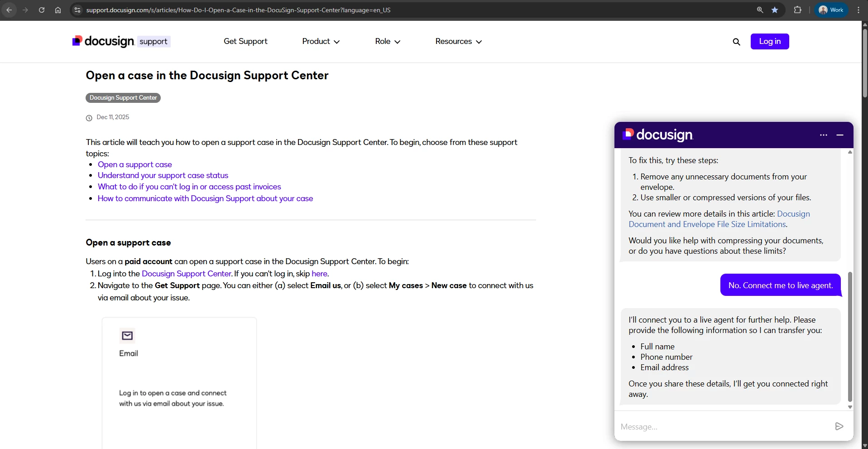Focus the chat Message input field

[724, 426]
